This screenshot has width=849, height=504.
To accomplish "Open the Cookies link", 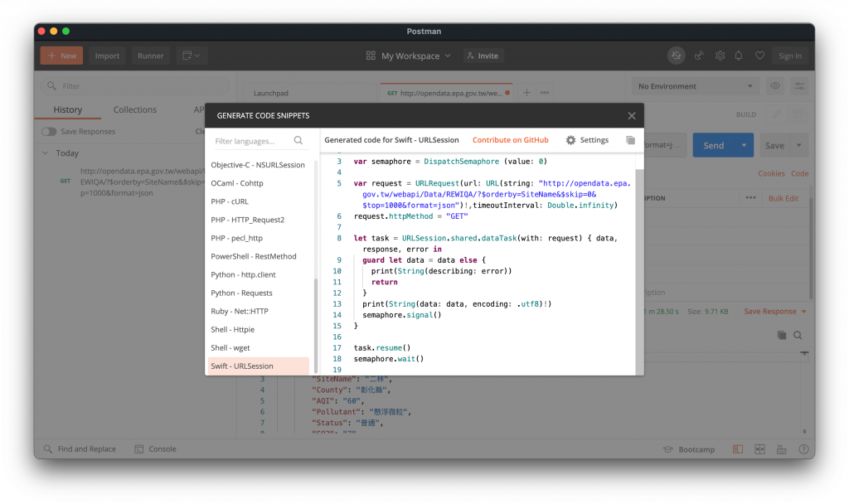I will (771, 174).
